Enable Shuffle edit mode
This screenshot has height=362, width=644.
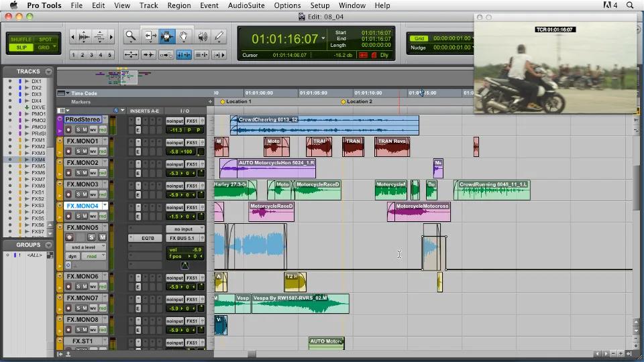click(21, 40)
